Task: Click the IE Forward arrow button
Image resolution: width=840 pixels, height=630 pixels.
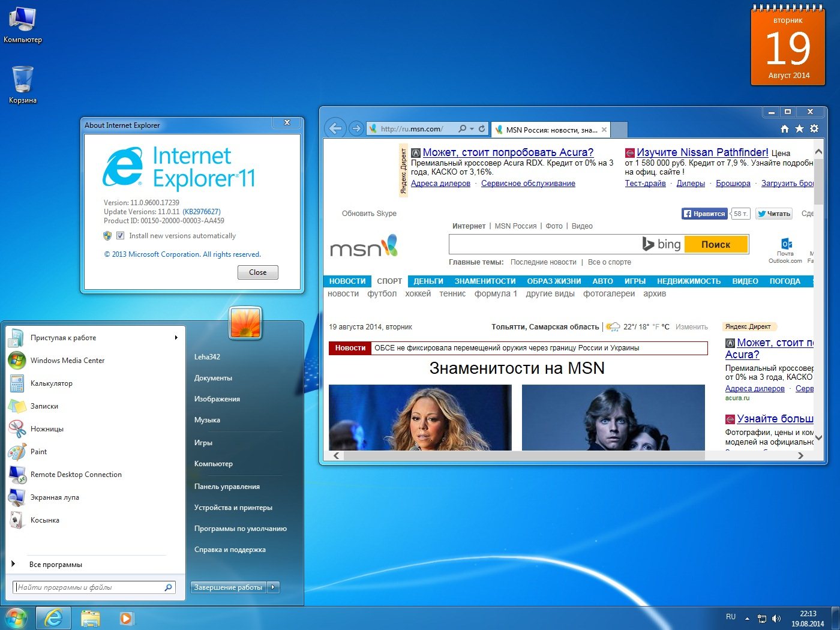Action: [x=356, y=128]
